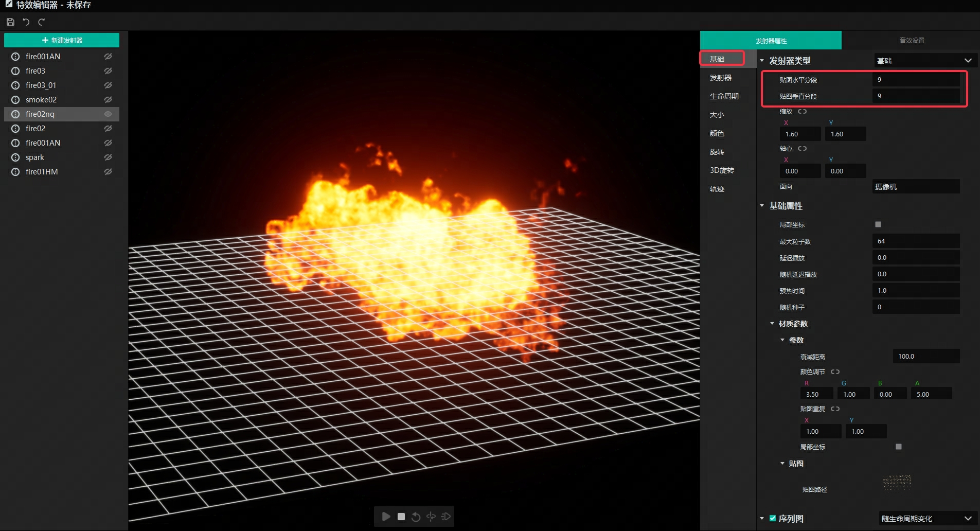Open the 面向 dropdown showing 摄像机
This screenshot has height=531, width=980.
pyautogui.click(x=916, y=186)
